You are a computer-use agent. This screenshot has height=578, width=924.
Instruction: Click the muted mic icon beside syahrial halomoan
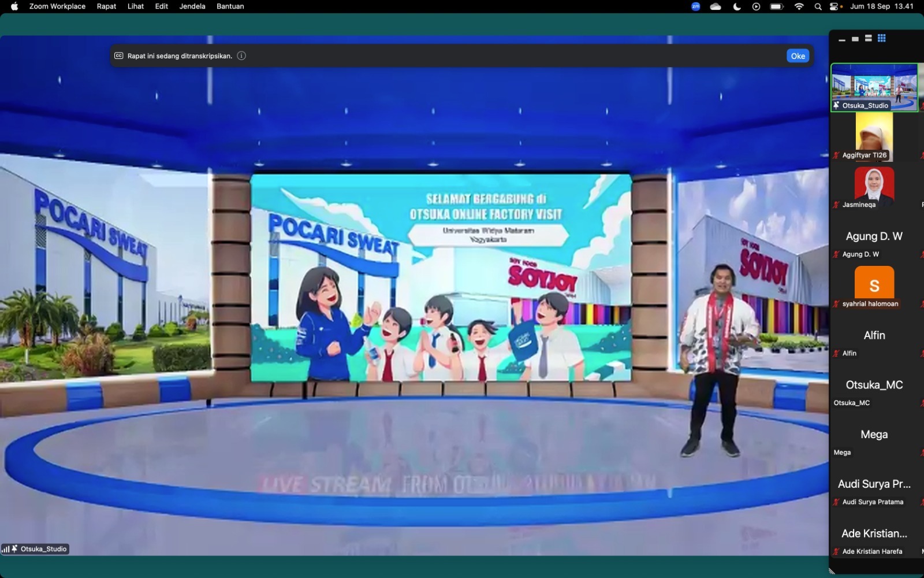(x=836, y=304)
